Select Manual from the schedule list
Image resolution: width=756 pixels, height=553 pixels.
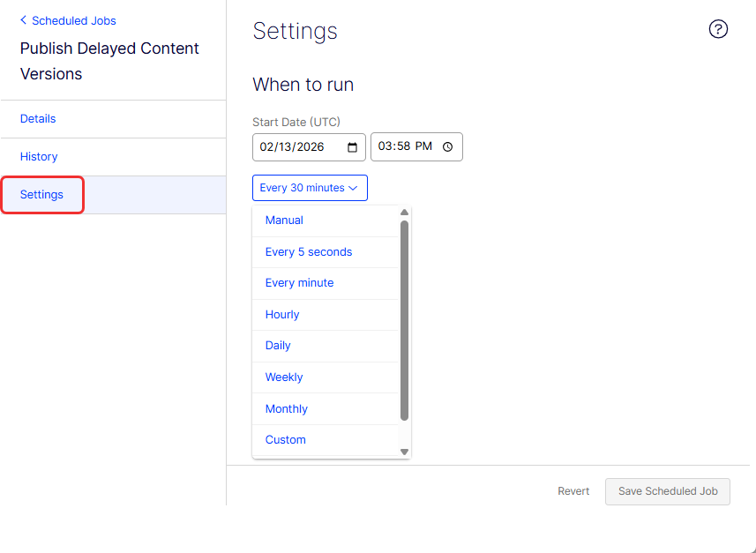click(x=326, y=220)
